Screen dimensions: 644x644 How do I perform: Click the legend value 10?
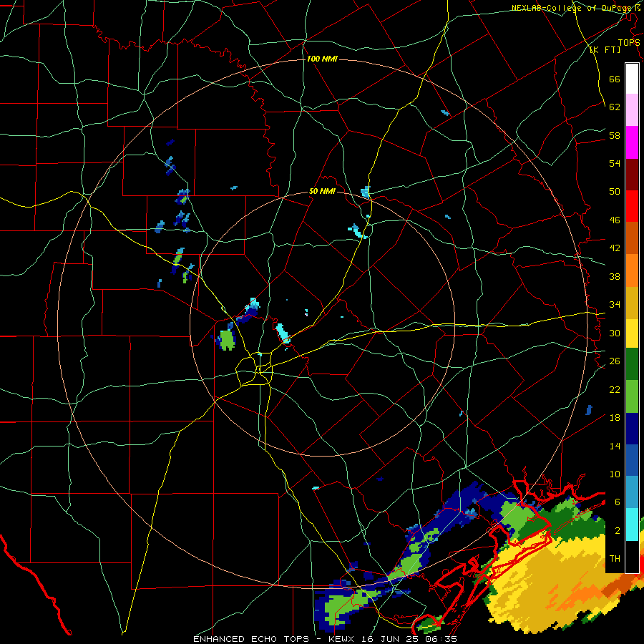coord(615,474)
